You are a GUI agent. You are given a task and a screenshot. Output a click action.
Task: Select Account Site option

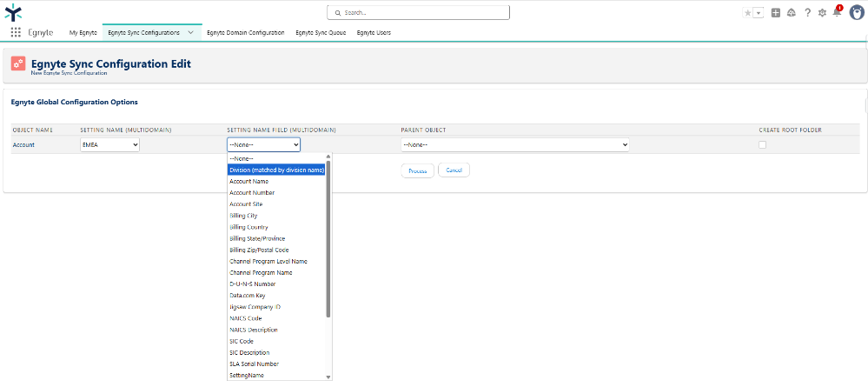pos(277,204)
